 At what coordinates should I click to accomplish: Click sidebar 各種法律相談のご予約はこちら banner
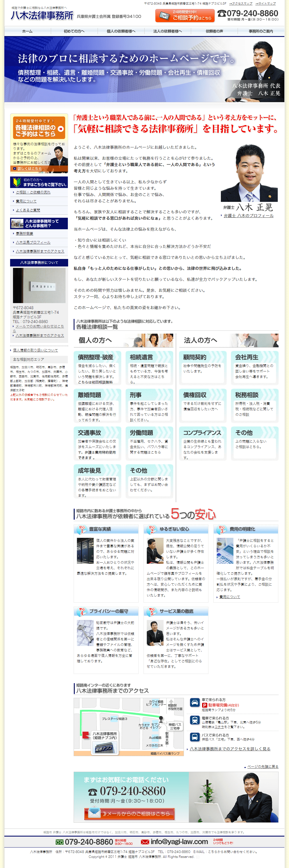pos(39,127)
